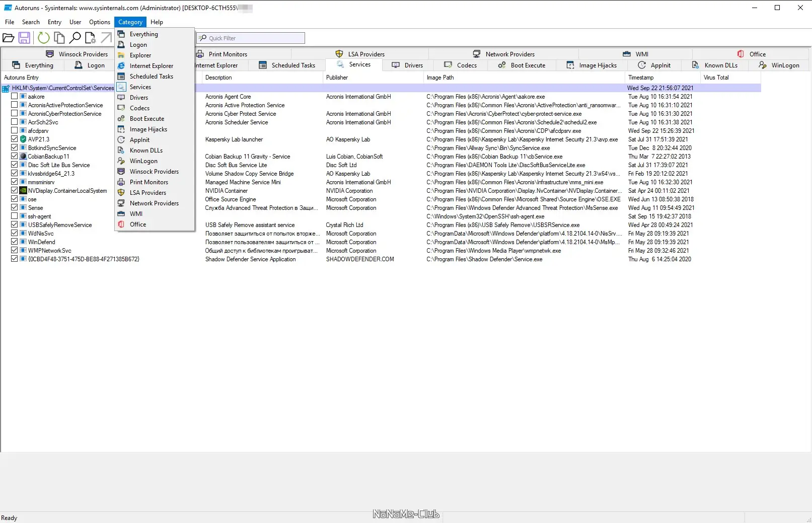Screen dimensions: 812x523
Task: Choose Explorer from the Category menu
Action: (x=155, y=55)
